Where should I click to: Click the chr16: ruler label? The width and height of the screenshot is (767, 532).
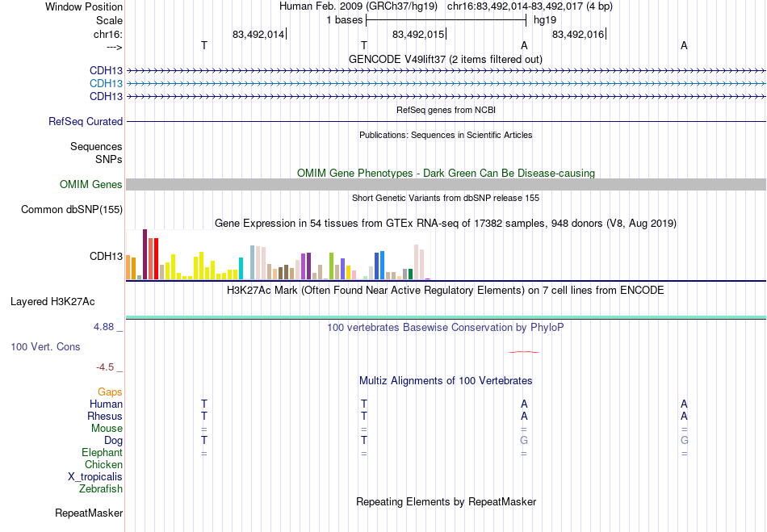[x=107, y=34]
